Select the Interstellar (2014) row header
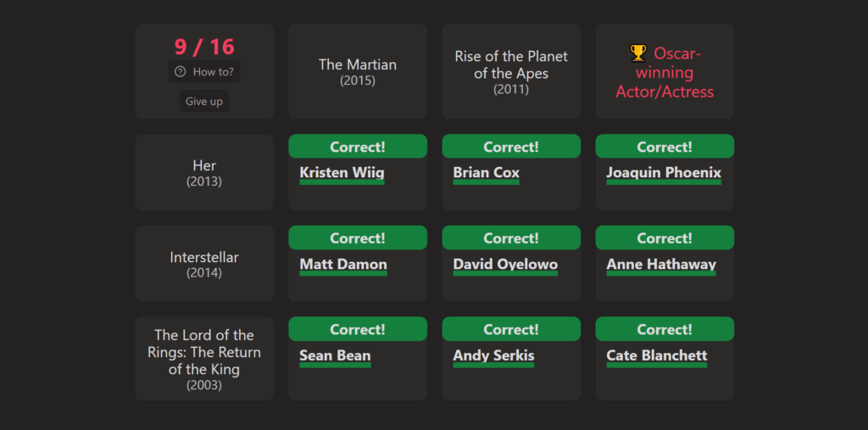The width and height of the screenshot is (868, 430). pyautogui.click(x=204, y=264)
